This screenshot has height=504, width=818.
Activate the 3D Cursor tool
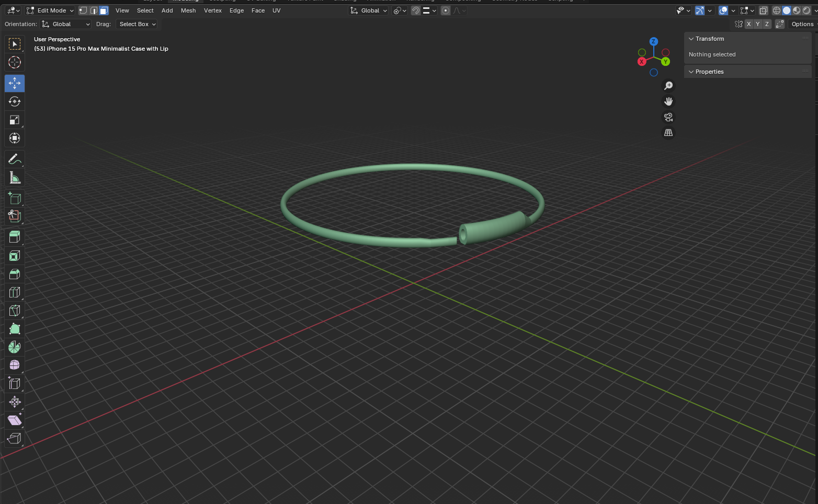pos(15,62)
